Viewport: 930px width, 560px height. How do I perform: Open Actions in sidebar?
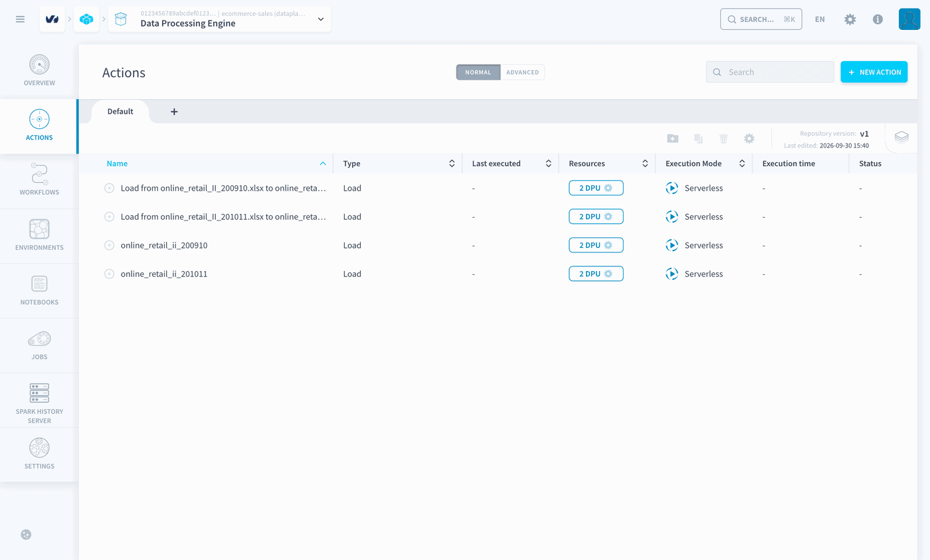click(39, 126)
